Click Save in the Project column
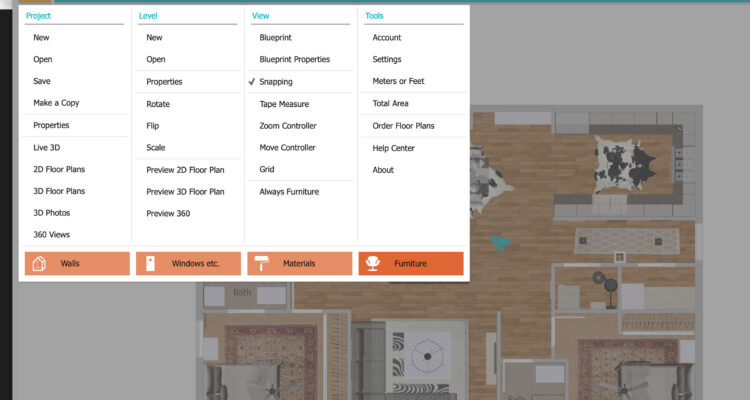 tap(42, 81)
